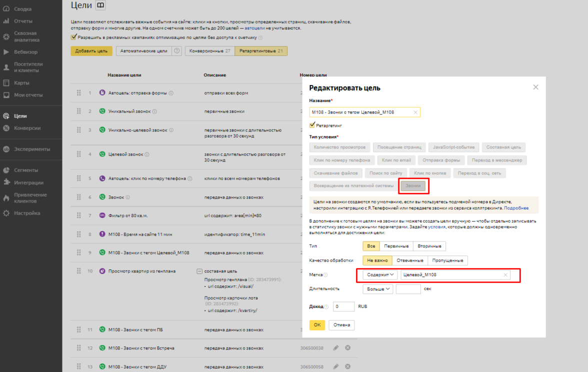Viewport: 588px width, 372px height.
Task: Click the info icon next to Уникальный звонок
Action: pos(154,111)
